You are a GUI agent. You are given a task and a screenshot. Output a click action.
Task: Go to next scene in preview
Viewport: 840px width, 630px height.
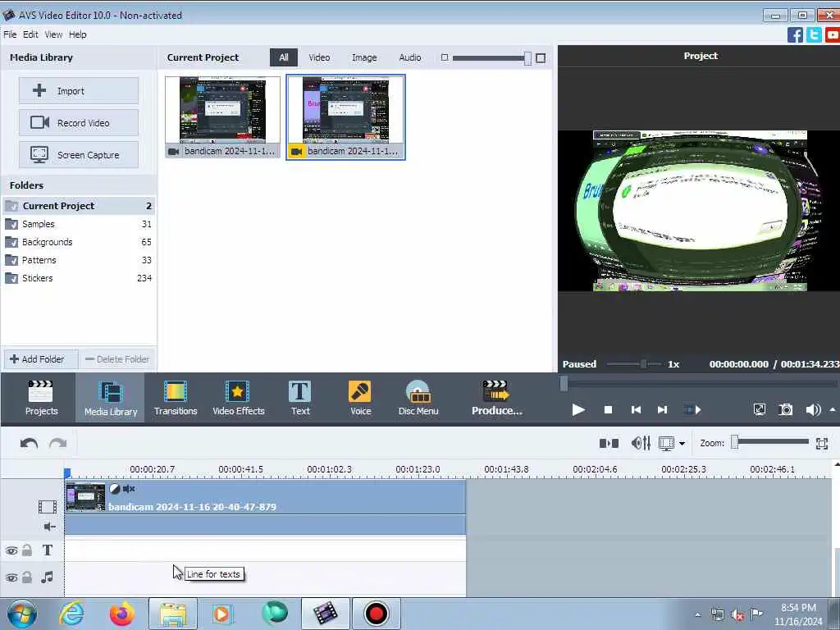(692, 410)
